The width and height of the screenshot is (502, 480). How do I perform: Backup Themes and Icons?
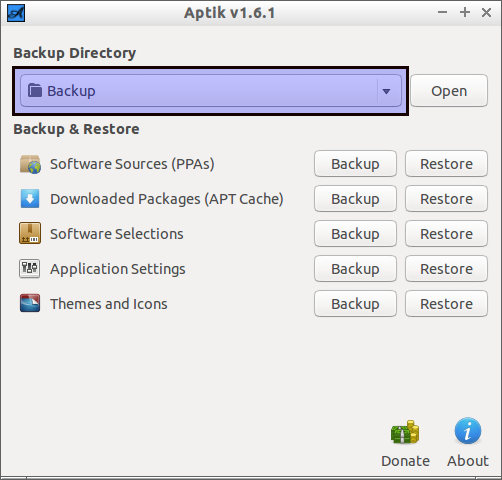(x=355, y=304)
